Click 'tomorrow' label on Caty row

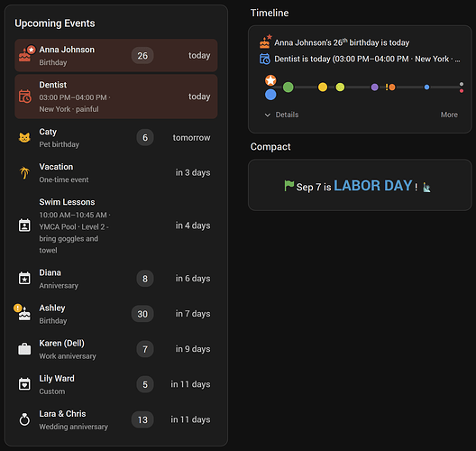click(x=191, y=138)
